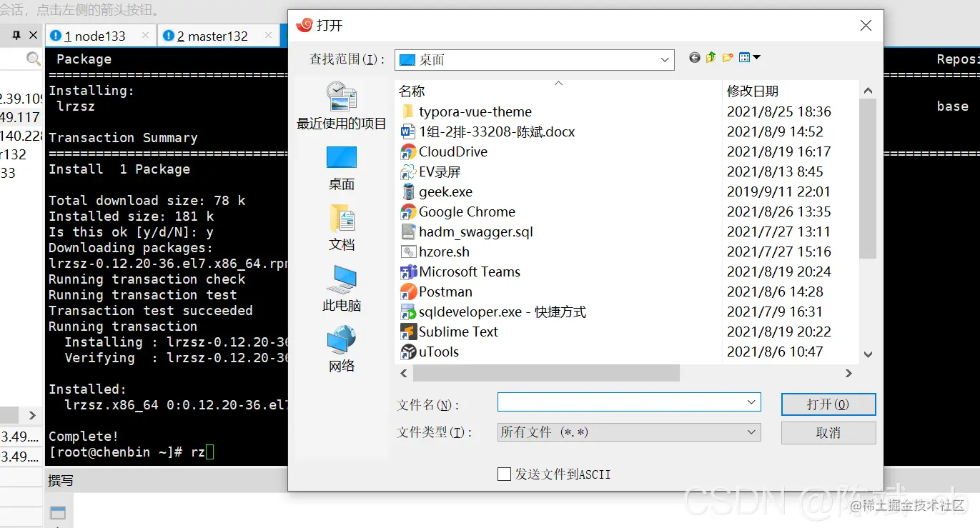Click the vertical scrollbar thumb in file list
The height and width of the screenshot is (528, 980).
[x=868, y=178]
